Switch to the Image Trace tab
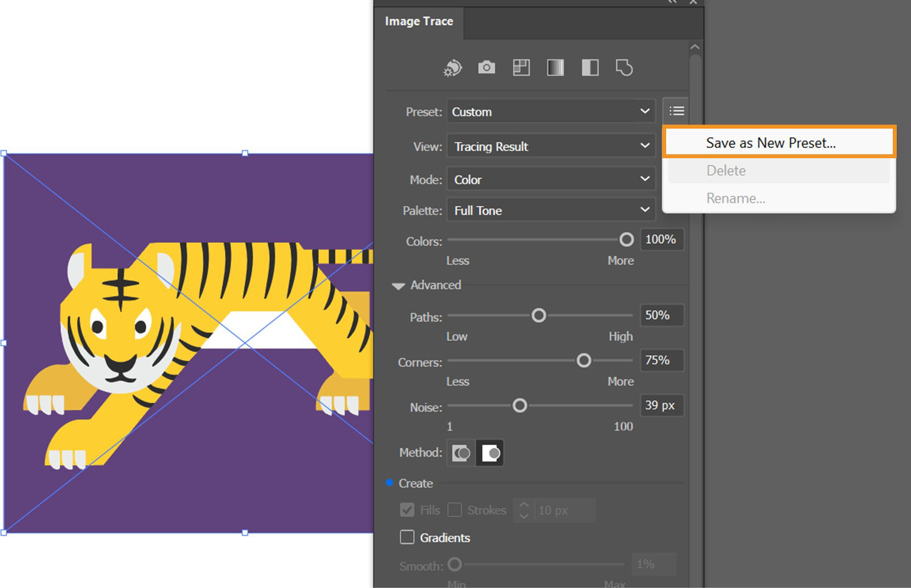911x588 pixels. click(418, 21)
